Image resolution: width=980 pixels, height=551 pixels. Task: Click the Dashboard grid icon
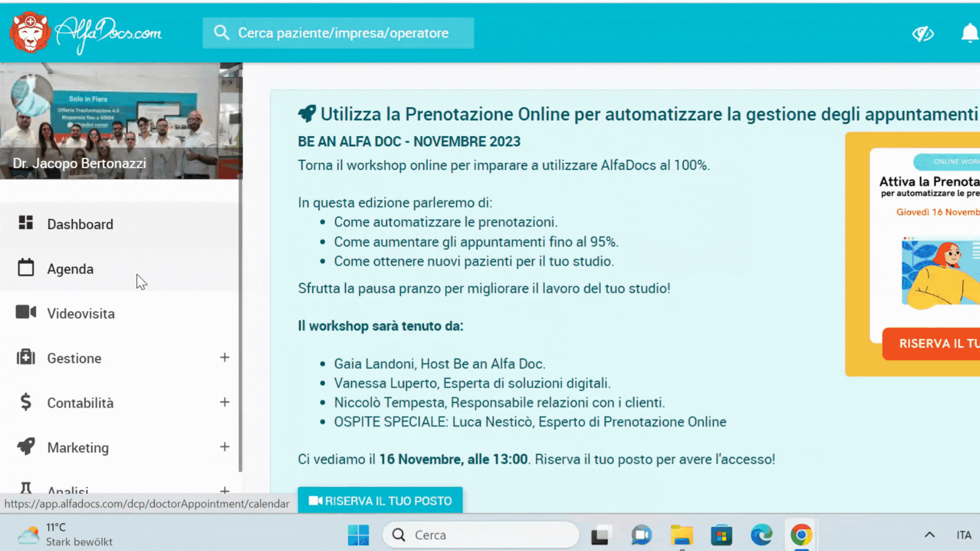pos(26,223)
